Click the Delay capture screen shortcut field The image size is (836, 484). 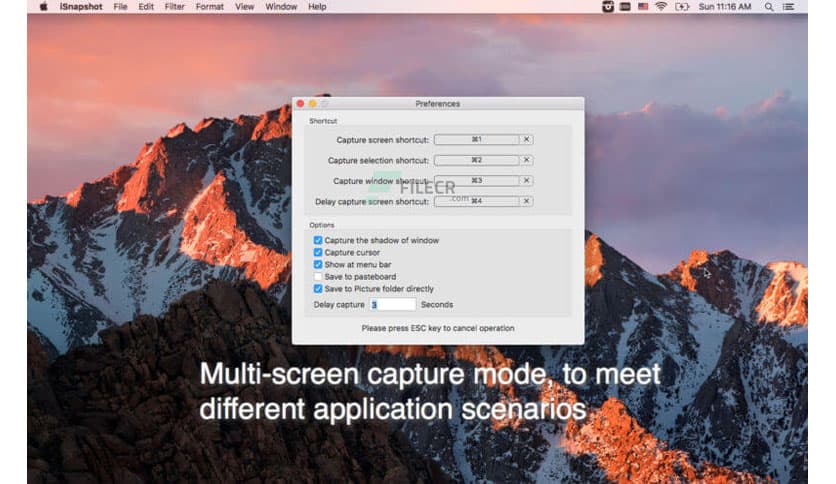[476, 201]
